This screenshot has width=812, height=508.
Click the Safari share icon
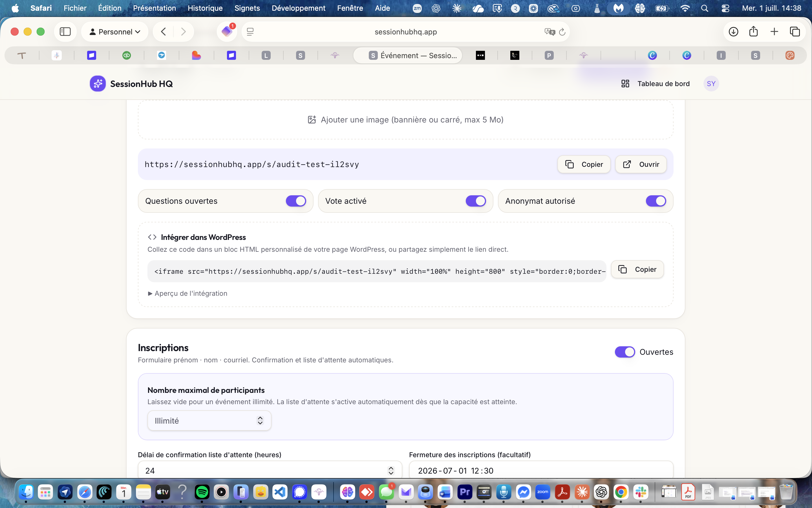click(x=754, y=31)
